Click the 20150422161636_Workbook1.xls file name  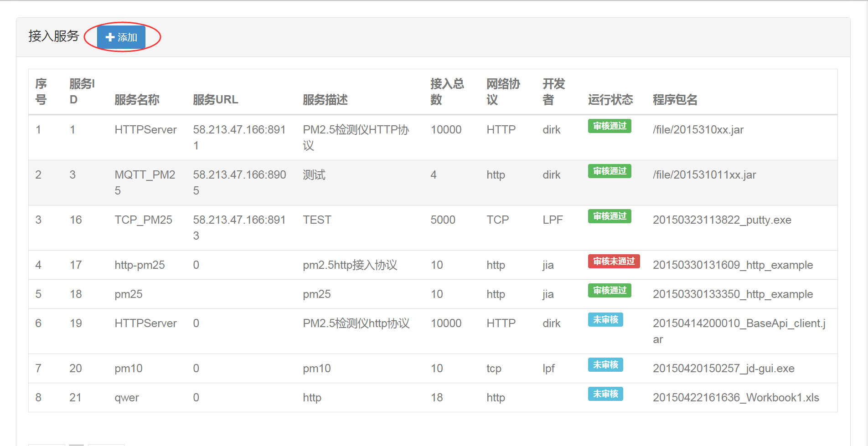click(735, 398)
